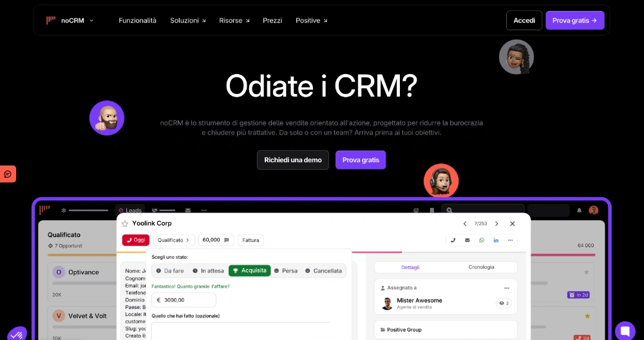
Task: Toggle the grey star on the right-column card
Action: (x=587, y=272)
